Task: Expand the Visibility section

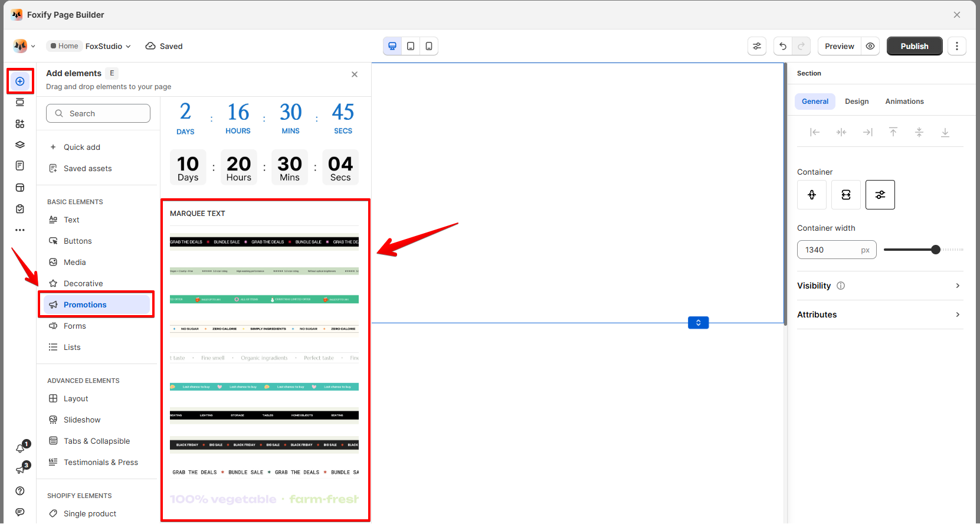Action: point(880,286)
